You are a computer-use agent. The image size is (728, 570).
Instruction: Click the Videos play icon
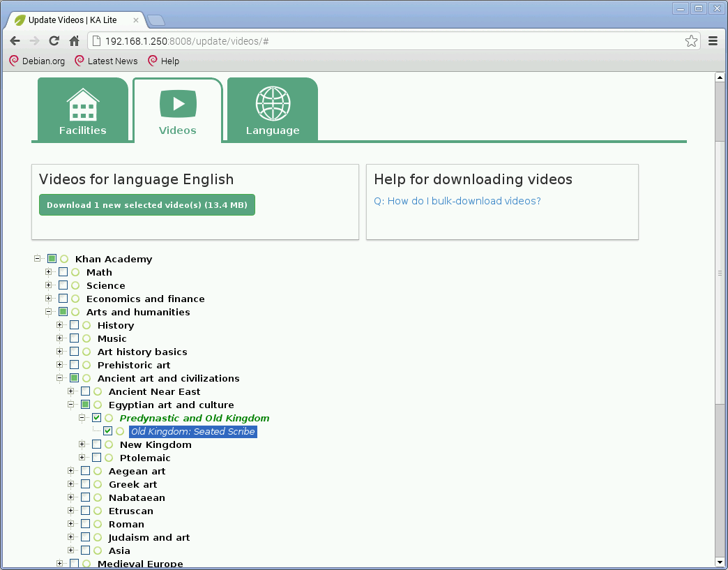(x=178, y=104)
